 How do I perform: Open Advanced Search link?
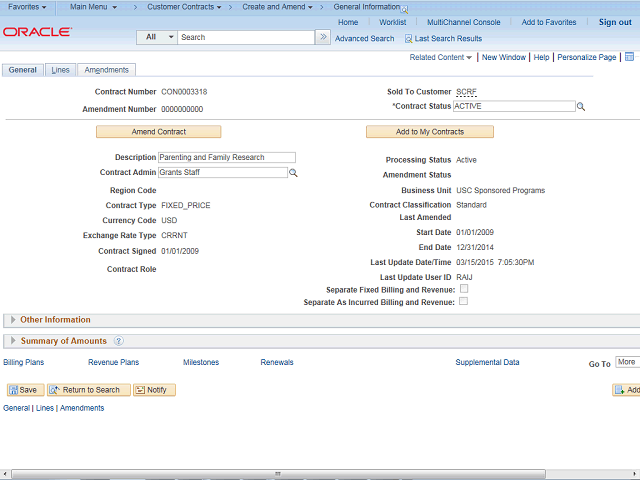pyautogui.click(x=364, y=39)
